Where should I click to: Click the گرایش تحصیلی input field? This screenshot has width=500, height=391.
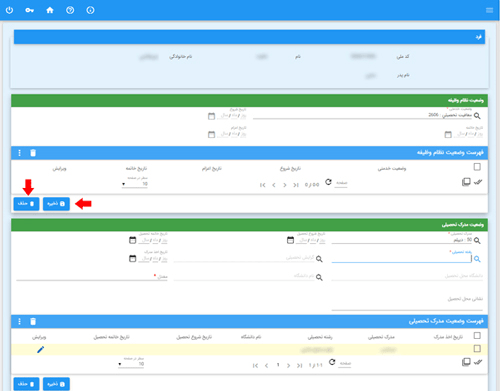[244, 258]
